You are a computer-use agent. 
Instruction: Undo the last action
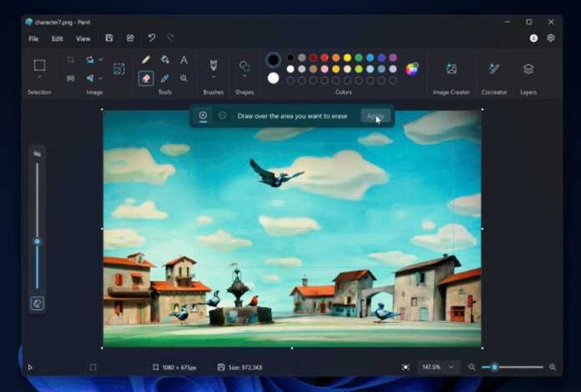pos(151,38)
